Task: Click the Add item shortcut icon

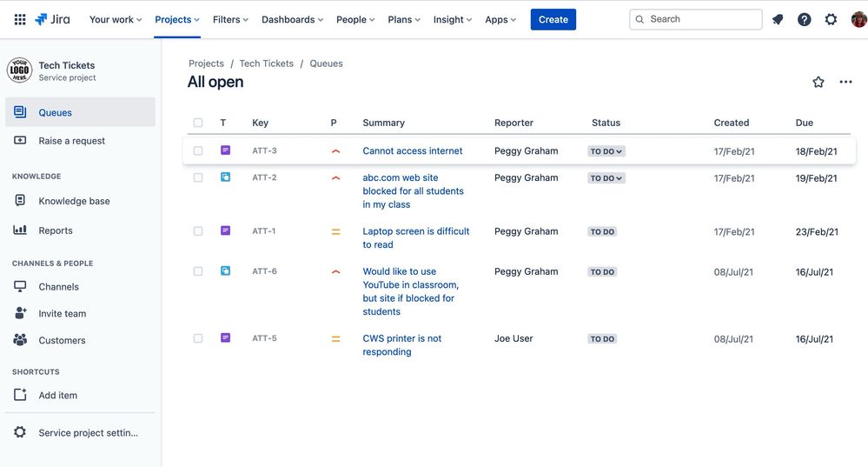Action: coord(20,395)
